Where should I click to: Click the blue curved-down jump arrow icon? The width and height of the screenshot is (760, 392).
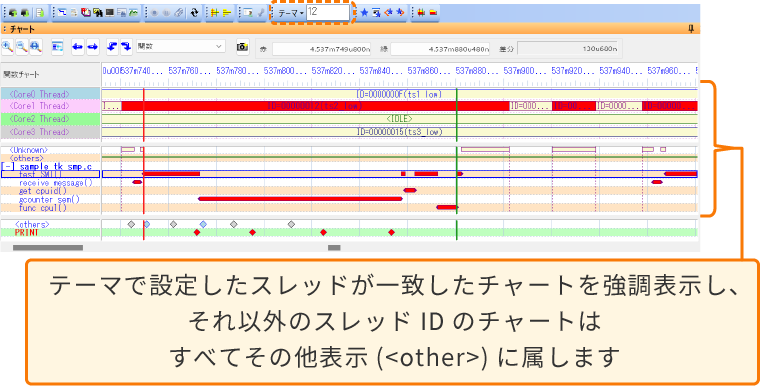pos(126,47)
